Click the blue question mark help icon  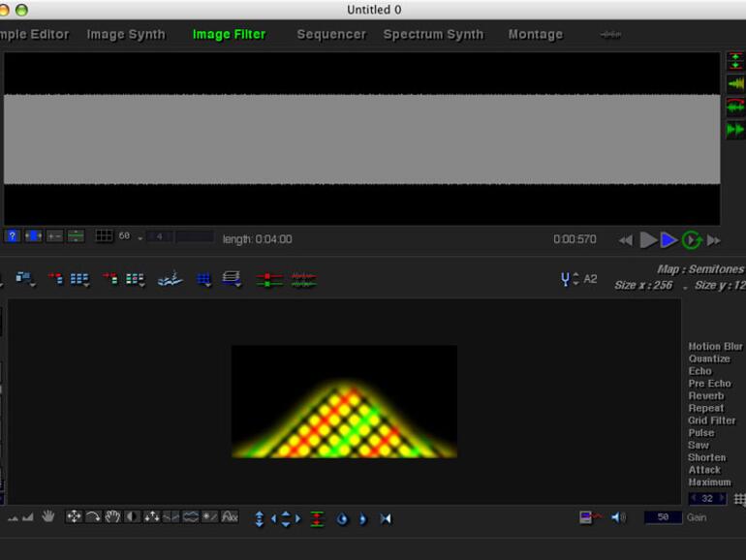[13, 236]
